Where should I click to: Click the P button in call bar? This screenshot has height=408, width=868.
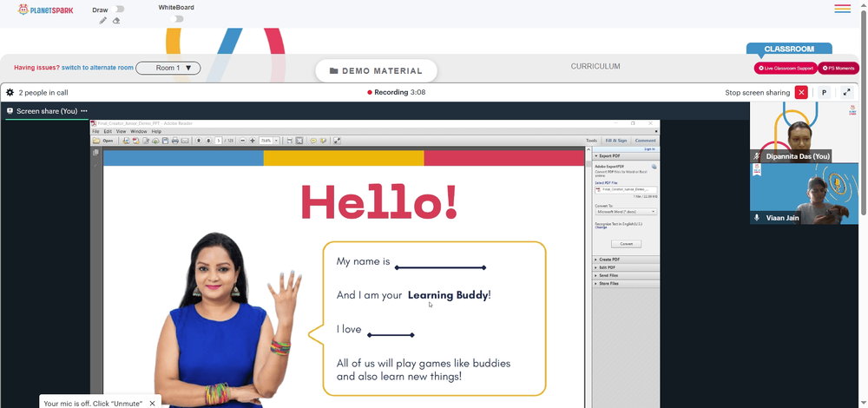(x=825, y=92)
